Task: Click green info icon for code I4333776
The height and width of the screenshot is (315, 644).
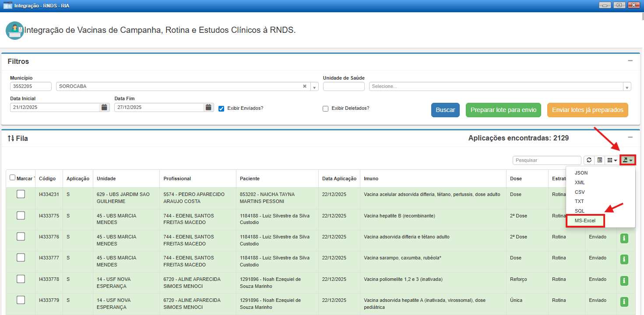Action: point(624,238)
